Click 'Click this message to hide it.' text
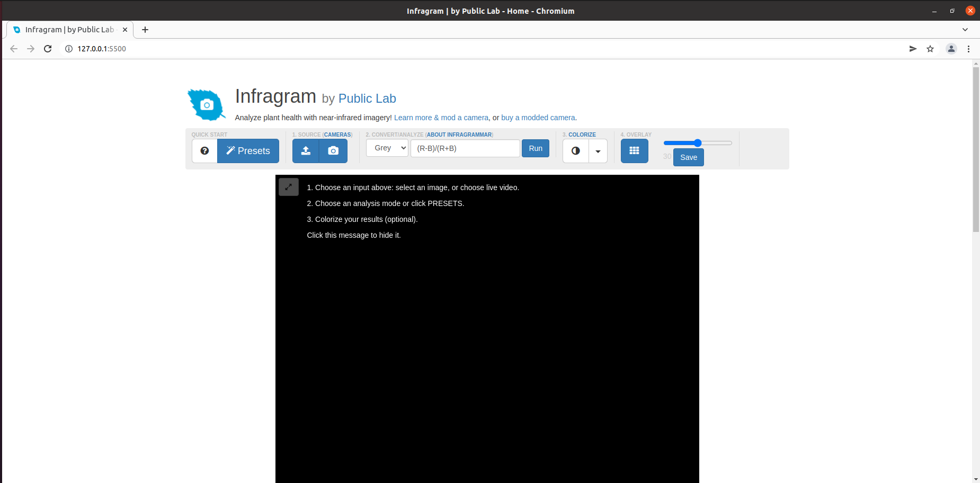The image size is (980, 483). (354, 235)
